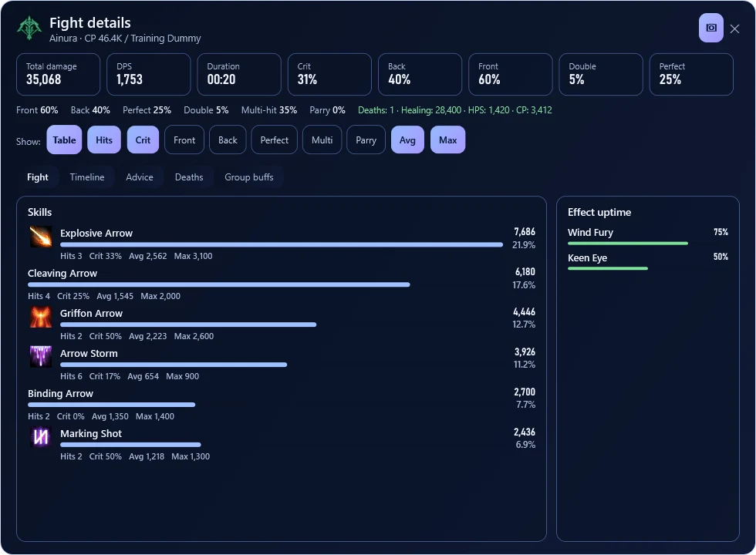Toggle the Hits column display

pyautogui.click(x=104, y=140)
